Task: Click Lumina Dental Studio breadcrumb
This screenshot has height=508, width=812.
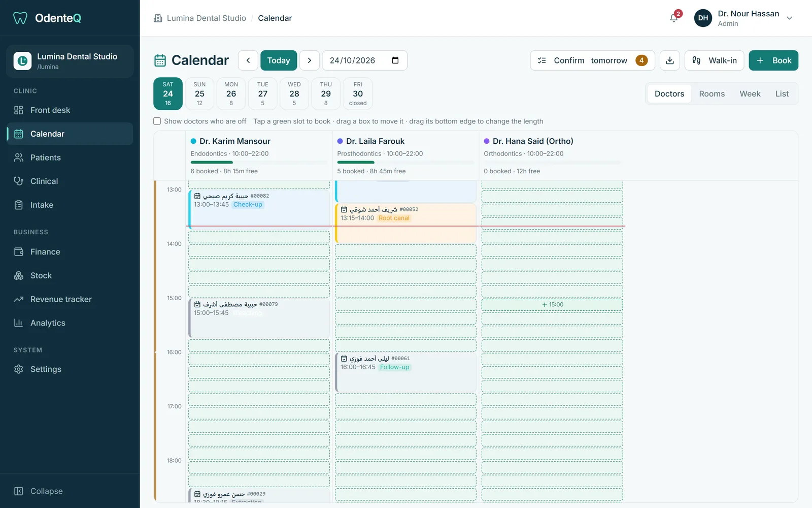Action: pyautogui.click(x=206, y=18)
